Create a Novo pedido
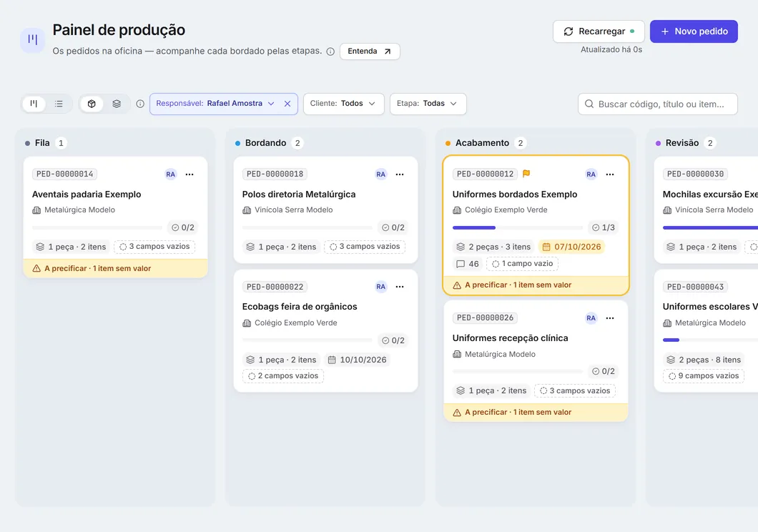 [694, 31]
